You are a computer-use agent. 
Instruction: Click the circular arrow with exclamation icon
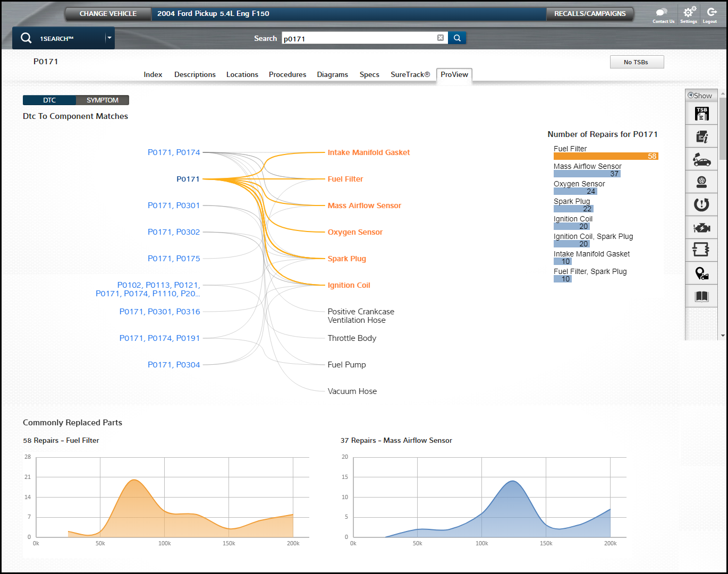(x=701, y=204)
